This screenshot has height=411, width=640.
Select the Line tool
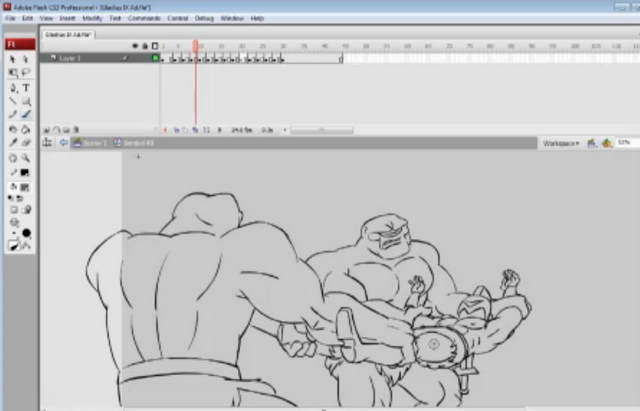point(13,101)
